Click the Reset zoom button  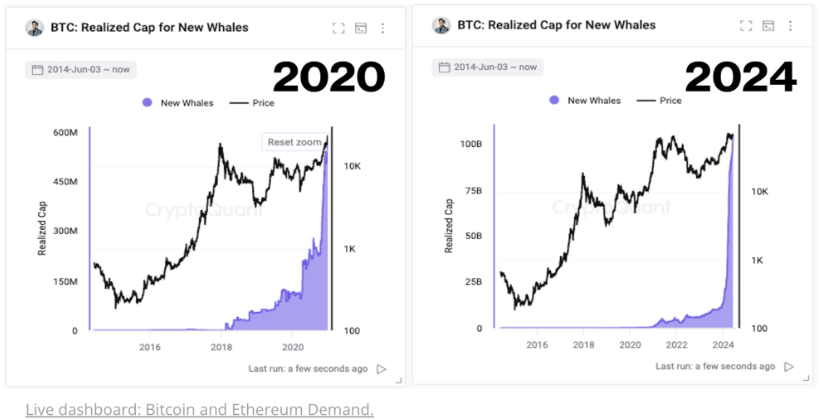294,142
